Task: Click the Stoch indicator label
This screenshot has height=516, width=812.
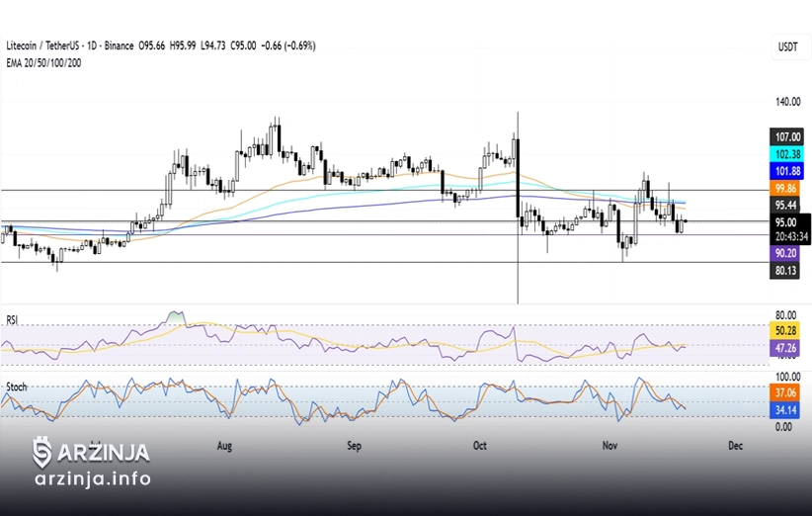Action: 16,387
